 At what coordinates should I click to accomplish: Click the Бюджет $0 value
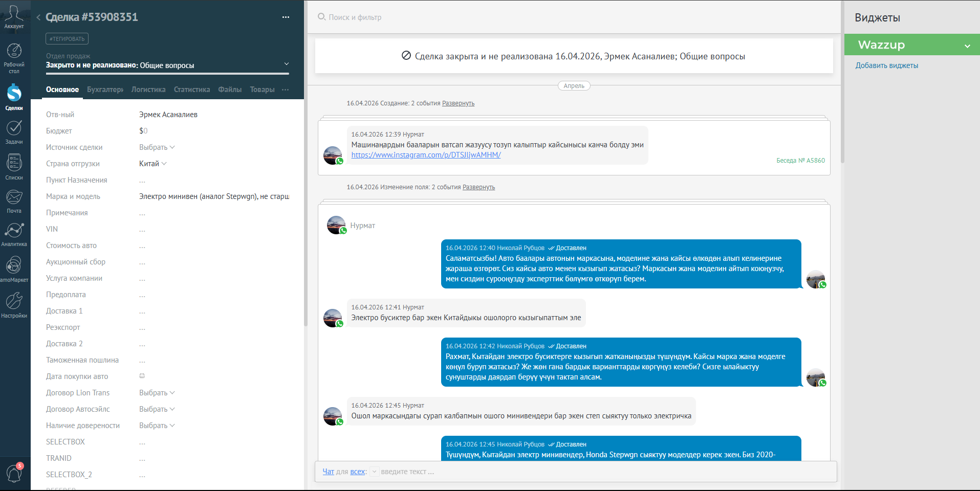click(143, 131)
